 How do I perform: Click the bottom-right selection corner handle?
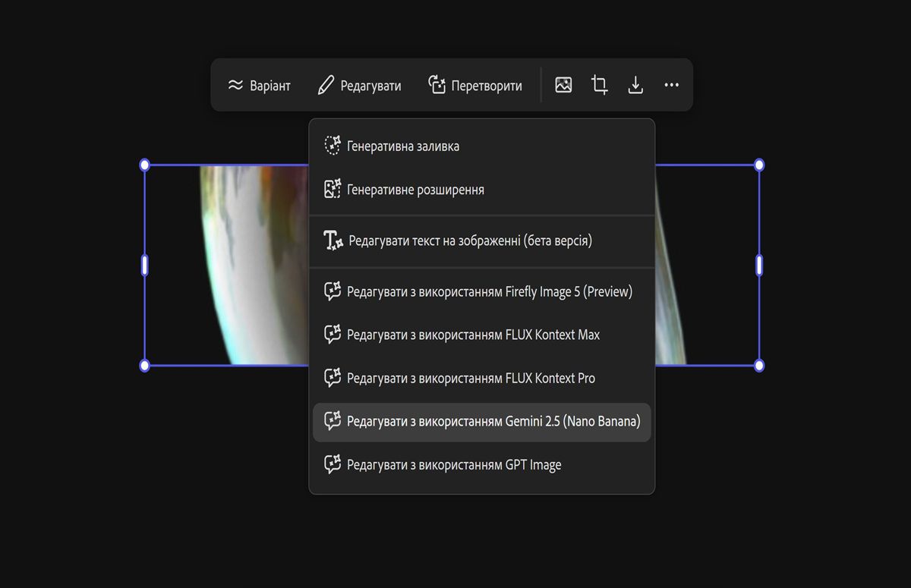759,366
